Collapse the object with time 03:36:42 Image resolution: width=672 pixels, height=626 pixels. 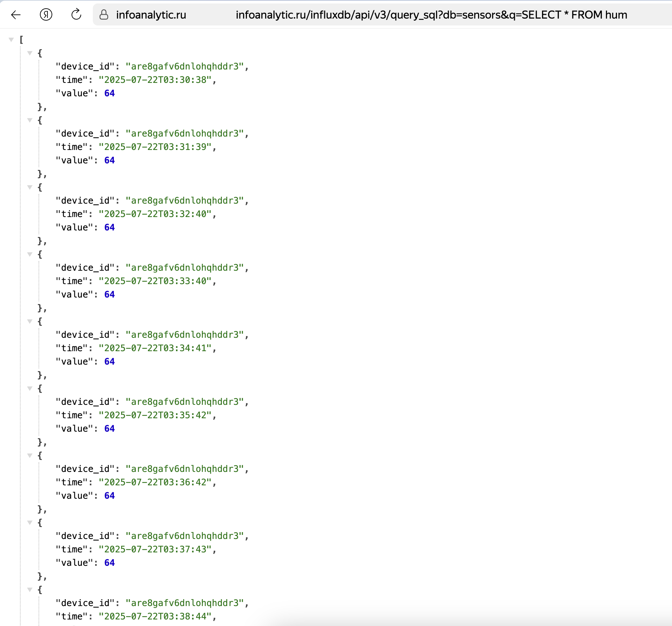[x=30, y=455]
